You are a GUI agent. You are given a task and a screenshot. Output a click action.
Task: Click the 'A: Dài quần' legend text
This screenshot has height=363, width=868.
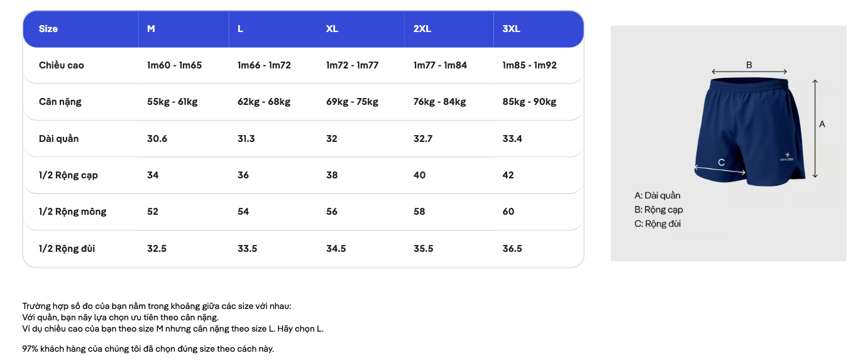(657, 196)
